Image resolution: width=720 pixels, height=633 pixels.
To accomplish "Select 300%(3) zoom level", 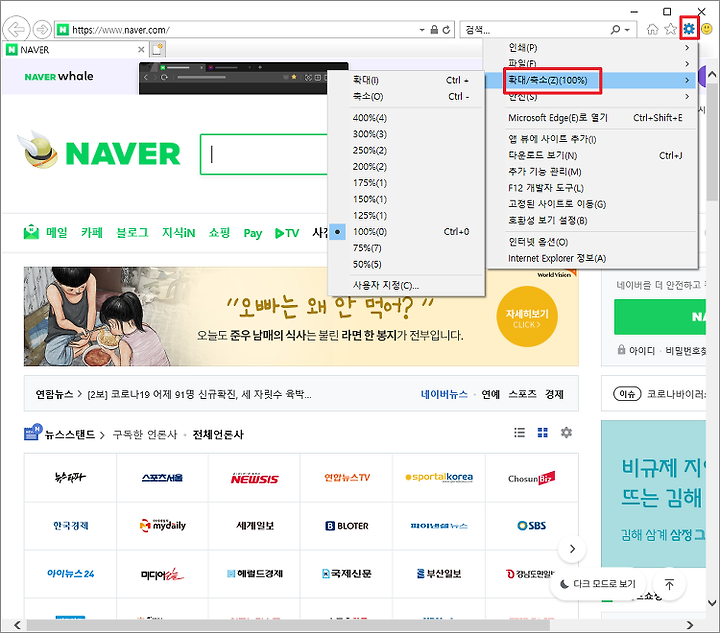I will click(x=406, y=134).
